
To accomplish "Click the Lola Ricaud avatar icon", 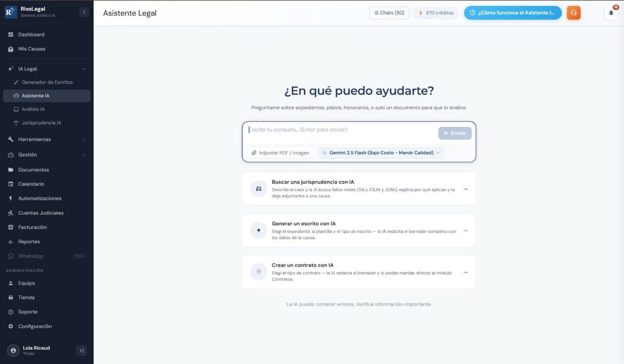I will pyautogui.click(x=14, y=350).
